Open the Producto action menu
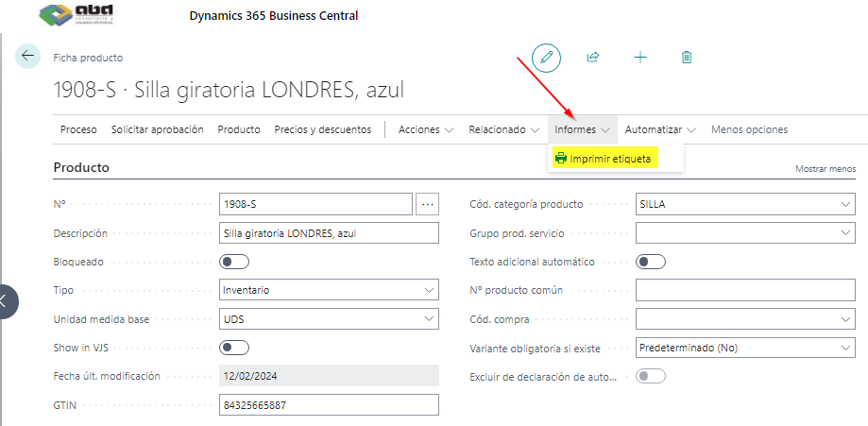 coord(239,129)
